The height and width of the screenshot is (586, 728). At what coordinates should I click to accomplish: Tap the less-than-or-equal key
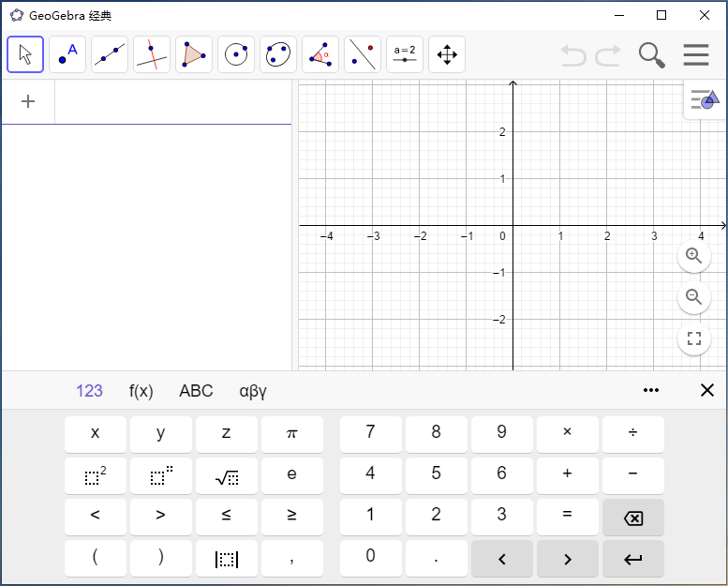tap(227, 517)
